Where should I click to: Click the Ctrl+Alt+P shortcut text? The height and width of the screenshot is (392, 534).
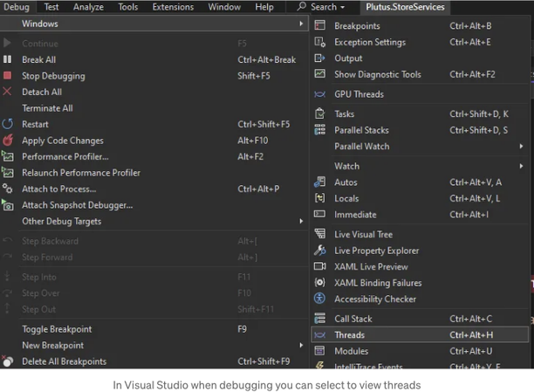[x=258, y=189]
